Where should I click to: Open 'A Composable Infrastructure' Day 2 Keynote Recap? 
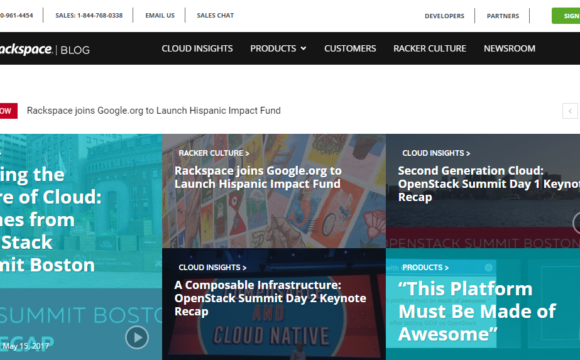[270, 298]
